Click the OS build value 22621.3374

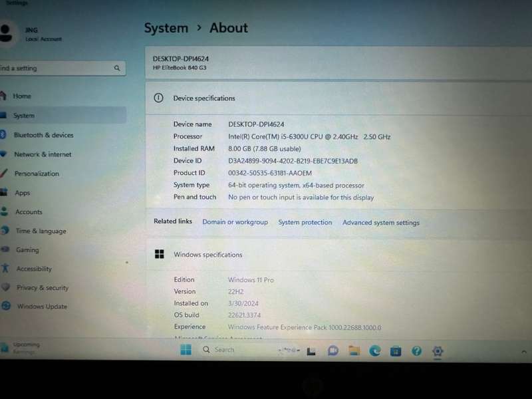(244, 315)
